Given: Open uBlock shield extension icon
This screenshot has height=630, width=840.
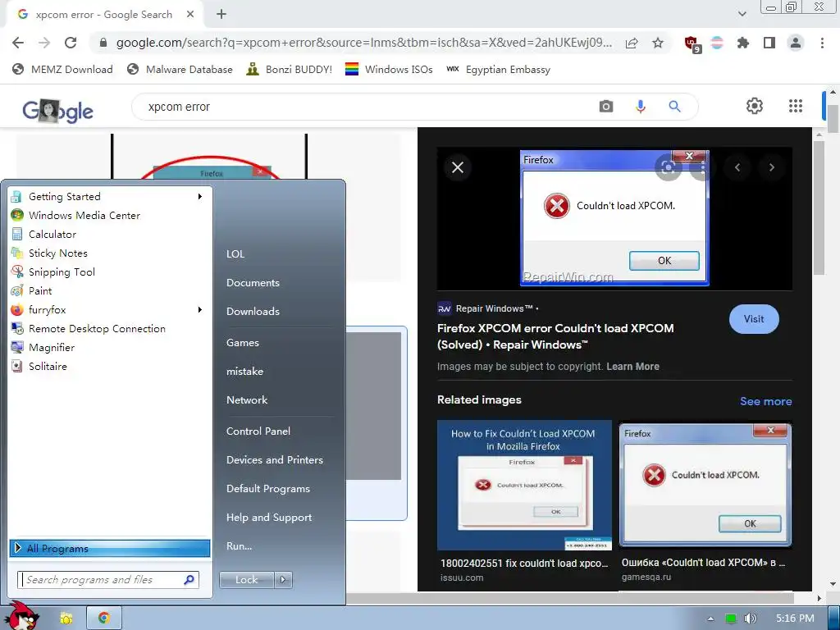Looking at the screenshot, I should (692, 43).
